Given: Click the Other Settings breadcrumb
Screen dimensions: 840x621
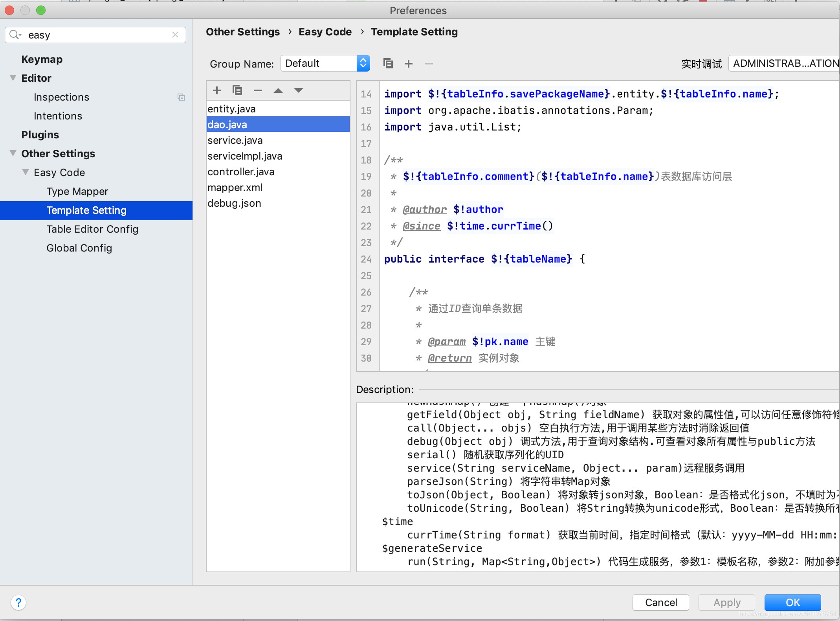Looking at the screenshot, I should (x=243, y=32).
